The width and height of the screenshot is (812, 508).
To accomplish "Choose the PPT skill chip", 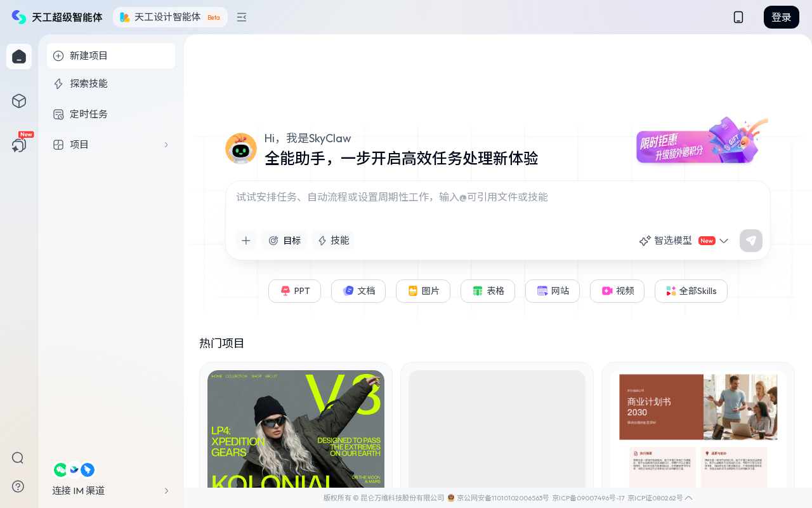I will point(294,291).
